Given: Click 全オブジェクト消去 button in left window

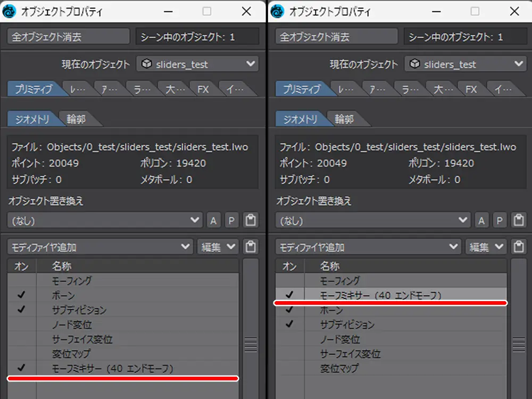Looking at the screenshot, I should [x=69, y=37].
